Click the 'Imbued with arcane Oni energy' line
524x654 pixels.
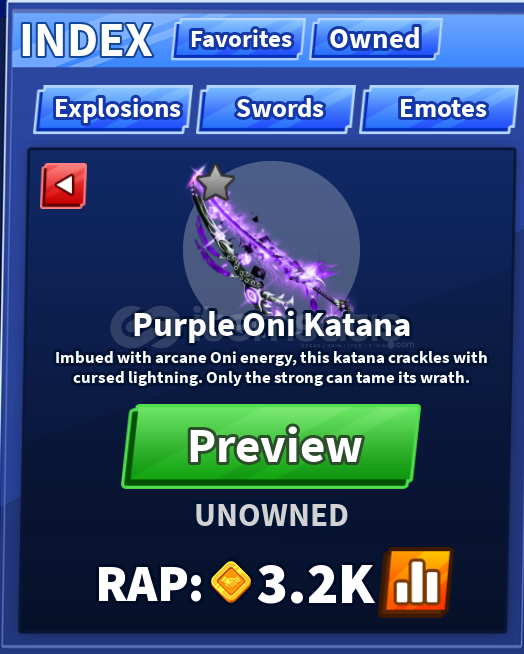271,358
